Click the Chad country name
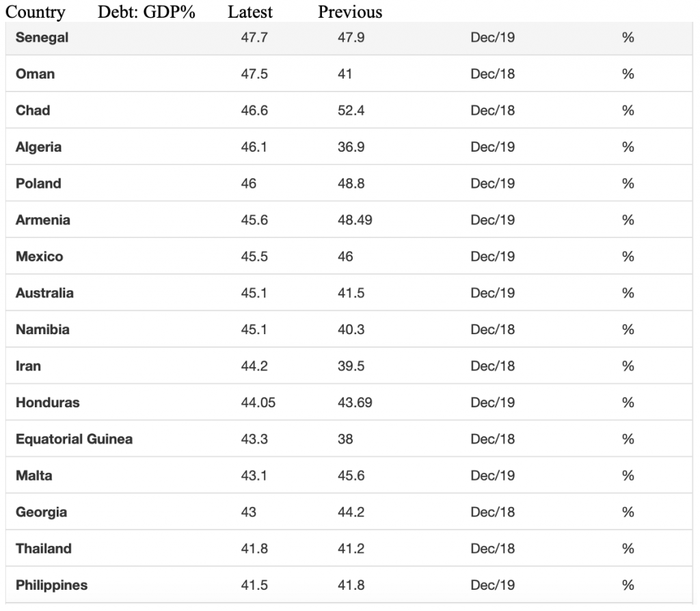Viewport: 700px width, 611px height. pyautogui.click(x=33, y=111)
